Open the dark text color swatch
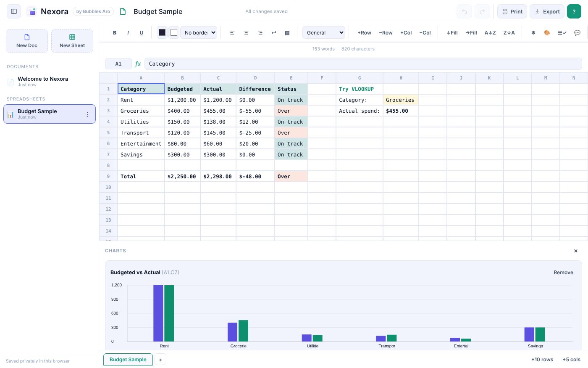 [x=162, y=32]
